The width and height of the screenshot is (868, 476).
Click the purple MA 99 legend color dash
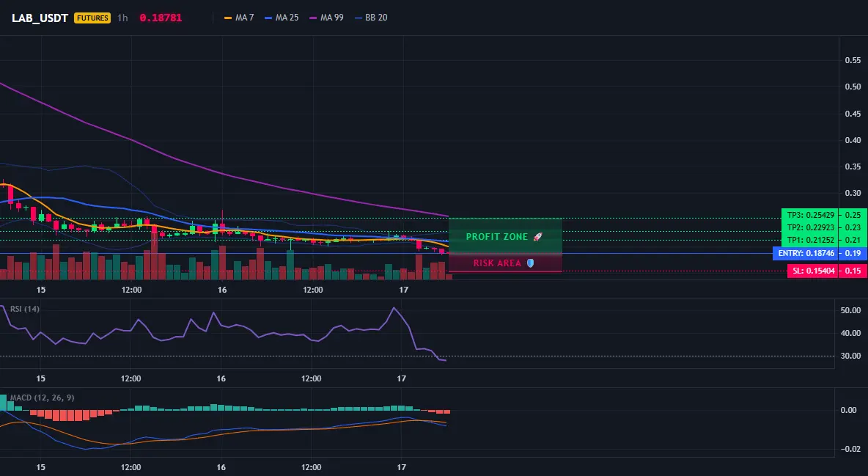point(313,18)
